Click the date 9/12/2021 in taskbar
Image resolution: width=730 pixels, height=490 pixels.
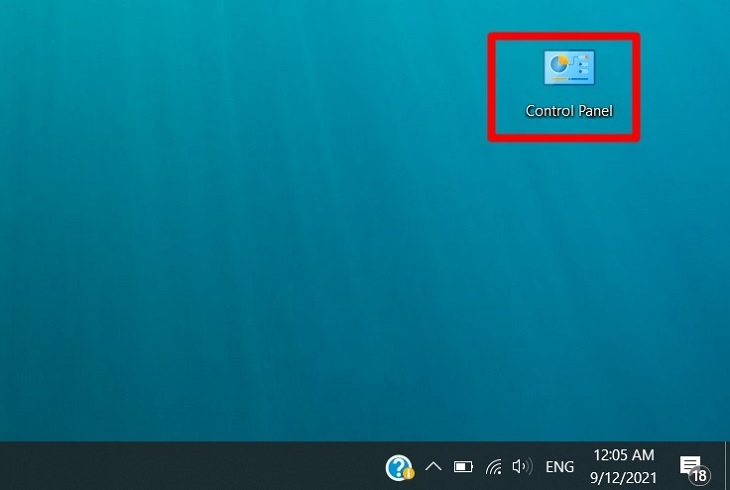pos(624,477)
